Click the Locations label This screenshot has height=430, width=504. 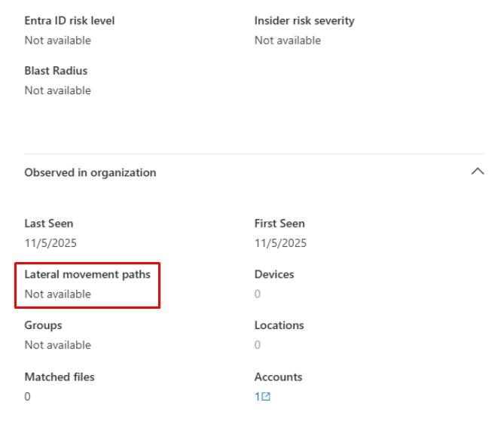tap(279, 325)
